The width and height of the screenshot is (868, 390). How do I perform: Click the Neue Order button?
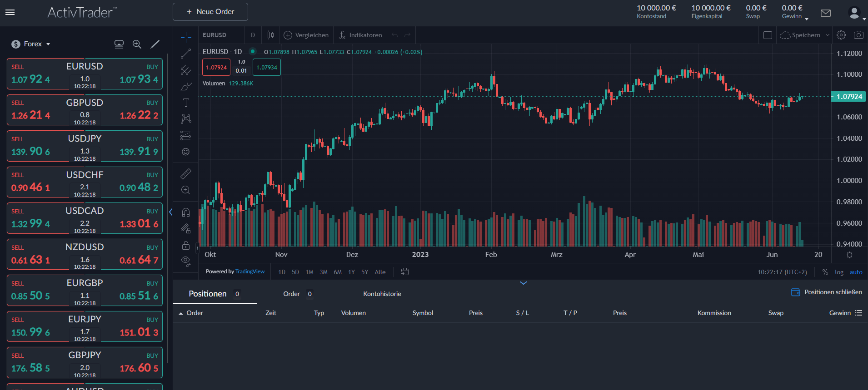pyautogui.click(x=210, y=12)
